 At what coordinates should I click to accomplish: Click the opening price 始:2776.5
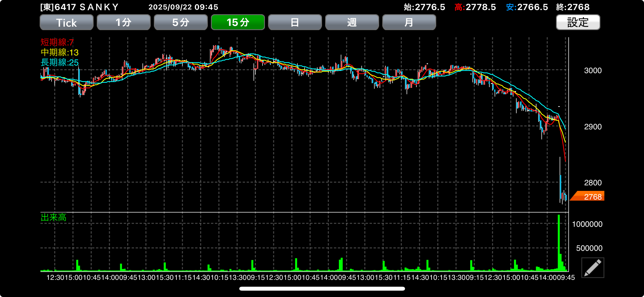pyautogui.click(x=425, y=7)
